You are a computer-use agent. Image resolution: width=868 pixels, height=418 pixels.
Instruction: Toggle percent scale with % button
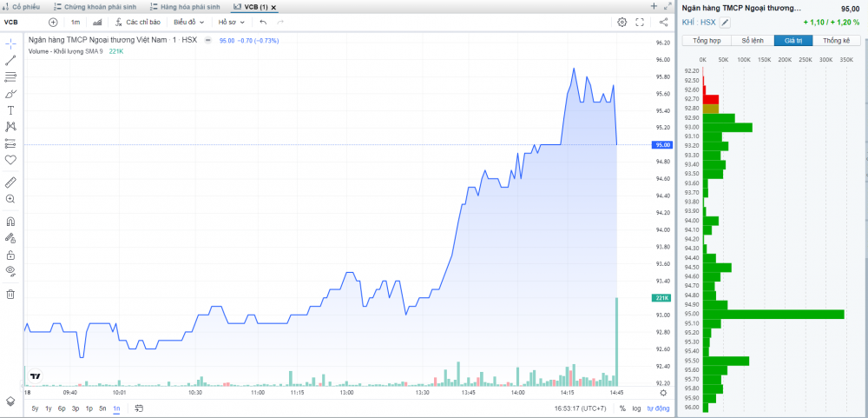tap(622, 408)
